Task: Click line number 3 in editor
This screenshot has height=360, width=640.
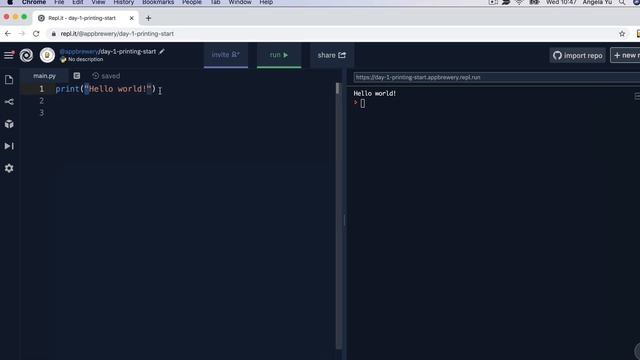Action: 41,113
